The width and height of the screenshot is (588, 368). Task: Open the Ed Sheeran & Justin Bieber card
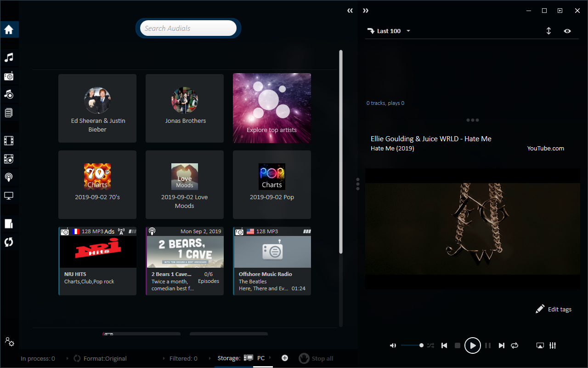(97, 108)
